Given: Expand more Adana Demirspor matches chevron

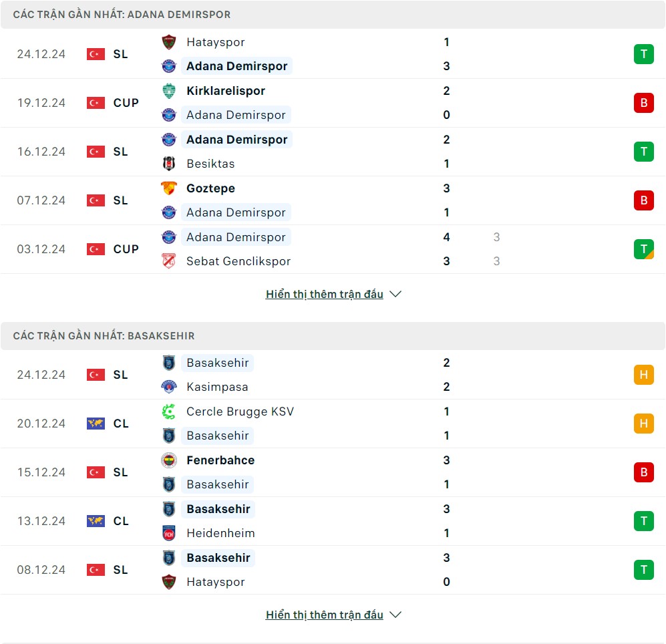Looking at the screenshot, I should [x=395, y=294].
